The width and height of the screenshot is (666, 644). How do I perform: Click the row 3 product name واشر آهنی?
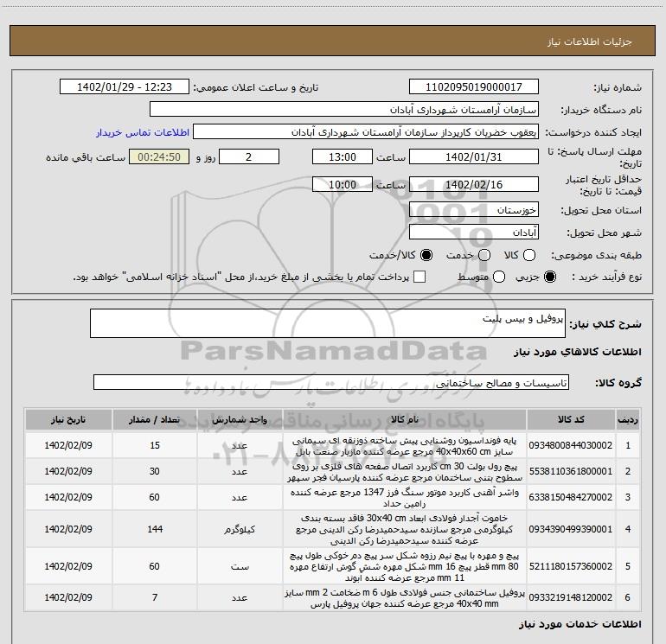coord(405,498)
